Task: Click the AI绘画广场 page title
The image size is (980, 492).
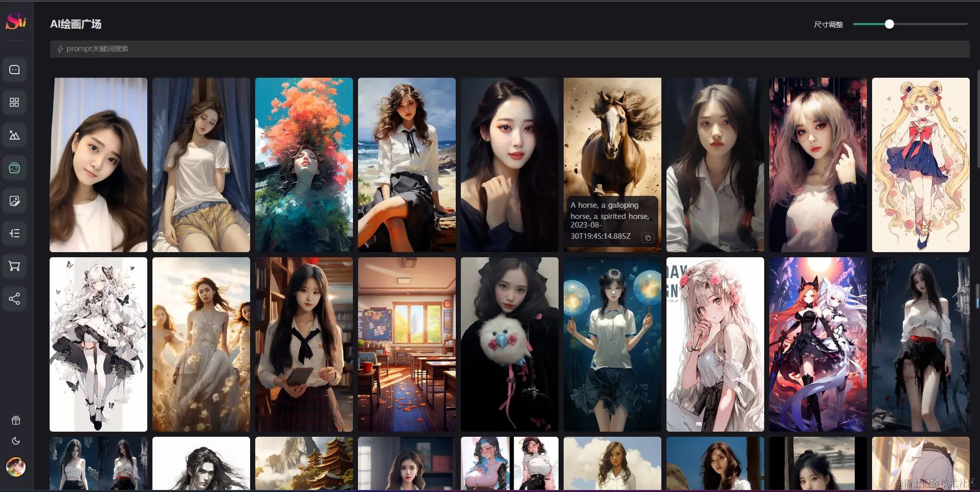Action: pyautogui.click(x=76, y=24)
